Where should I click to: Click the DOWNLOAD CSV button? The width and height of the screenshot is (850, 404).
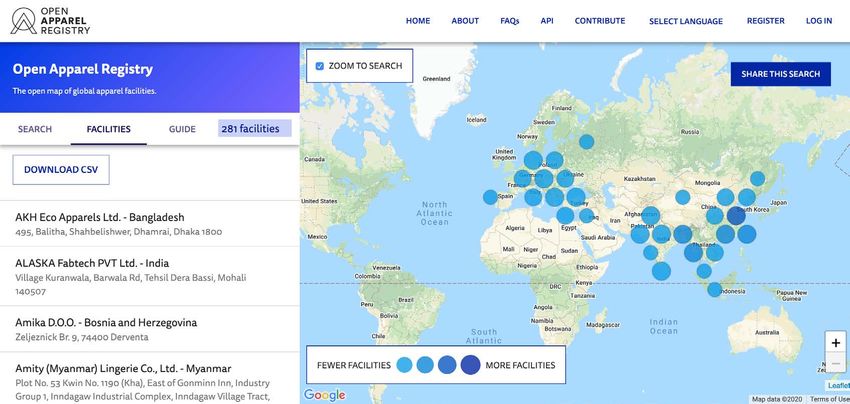61,170
